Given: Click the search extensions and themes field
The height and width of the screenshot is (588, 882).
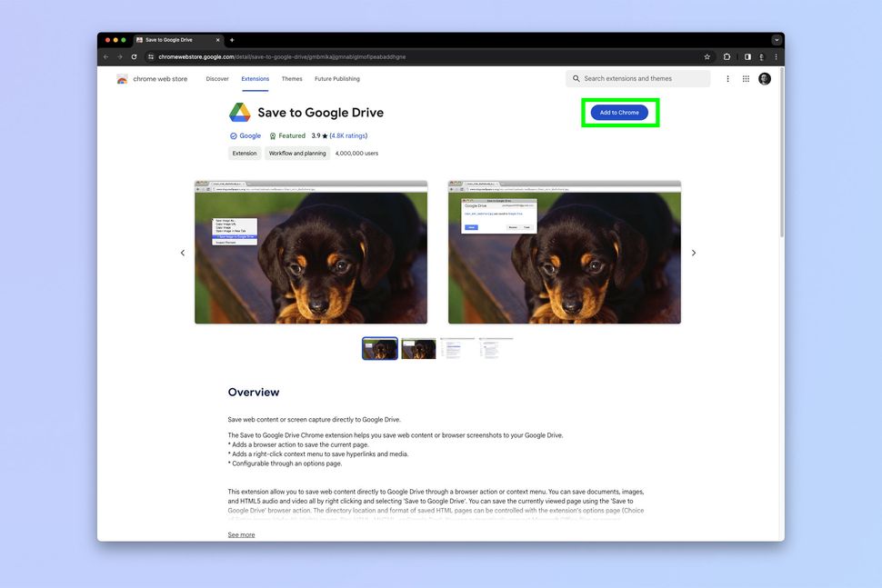Looking at the screenshot, I should tap(636, 78).
